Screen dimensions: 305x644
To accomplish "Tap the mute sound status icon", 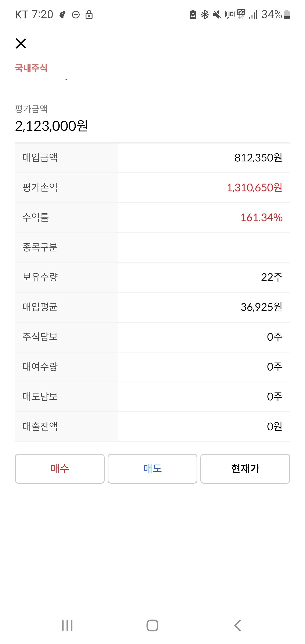I will click(x=217, y=15).
